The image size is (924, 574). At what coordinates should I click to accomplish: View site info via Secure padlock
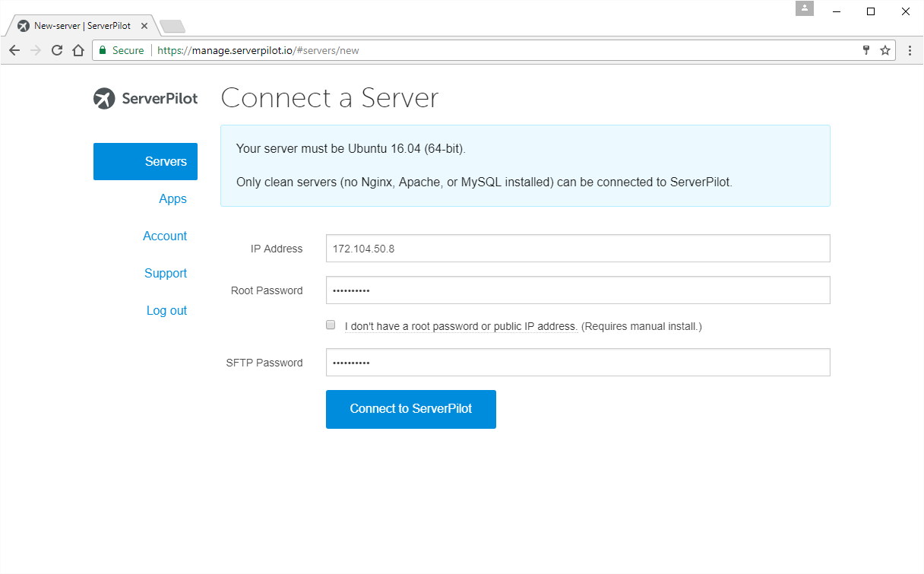click(x=103, y=50)
